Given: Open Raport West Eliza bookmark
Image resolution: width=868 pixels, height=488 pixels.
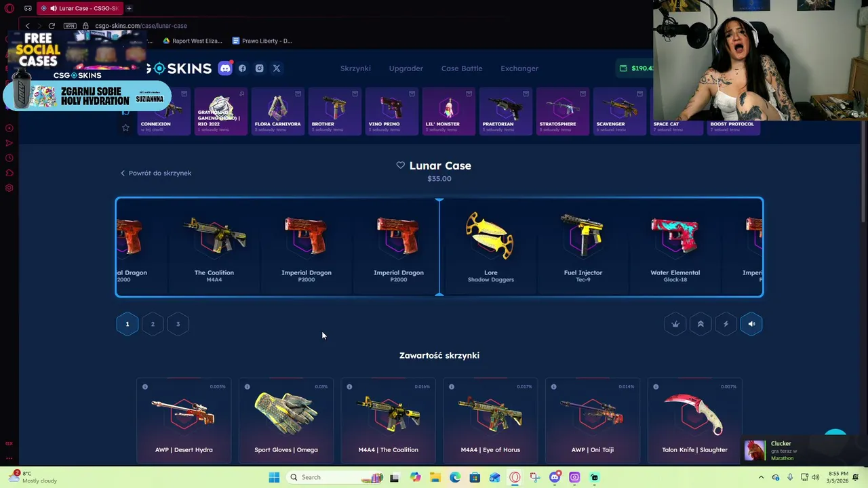Looking at the screenshot, I should click(192, 41).
